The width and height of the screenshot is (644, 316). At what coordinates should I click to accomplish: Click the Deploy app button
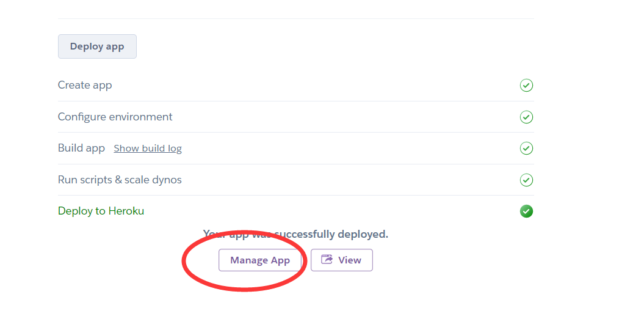[97, 46]
